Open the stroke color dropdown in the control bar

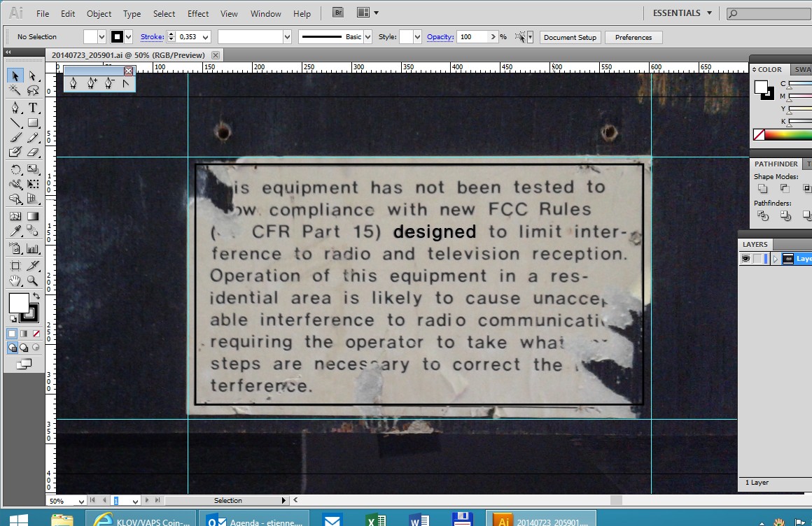(128, 37)
